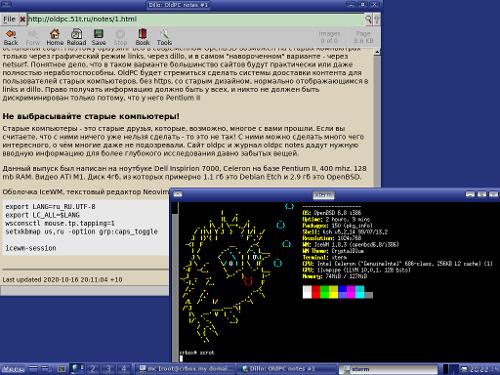
Task: Click the search magnifier icon beside URL bar
Action: point(368,19)
